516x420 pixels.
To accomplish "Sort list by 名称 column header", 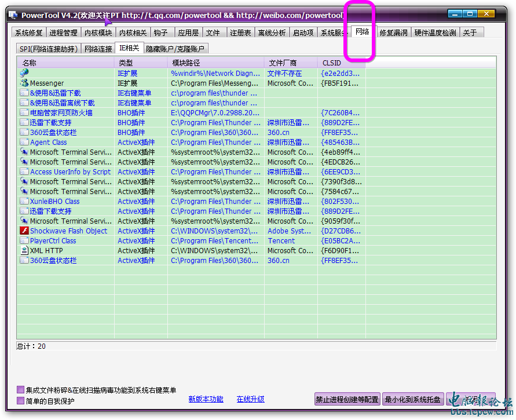I will click(66, 63).
